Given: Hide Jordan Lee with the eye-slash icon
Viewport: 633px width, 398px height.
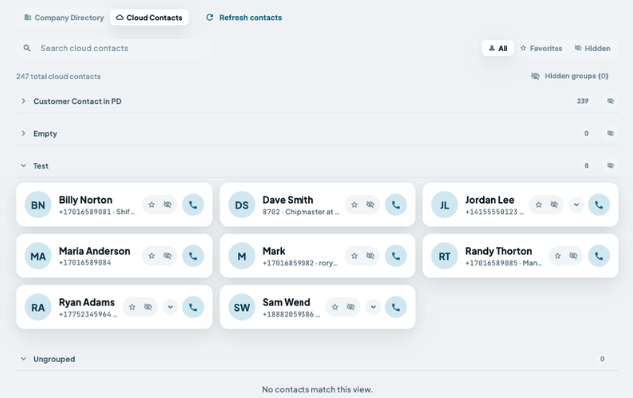Looking at the screenshot, I should tap(554, 205).
